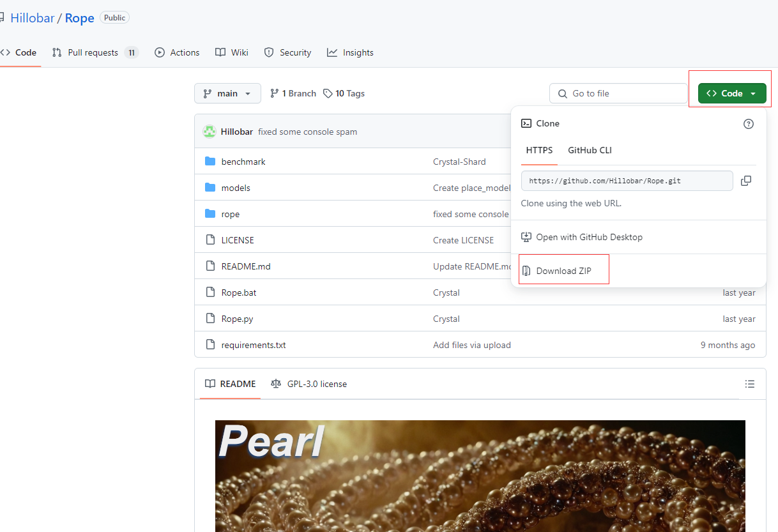Open the Wiki tab
The width and height of the screenshot is (778, 532).
pyautogui.click(x=232, y=52)
